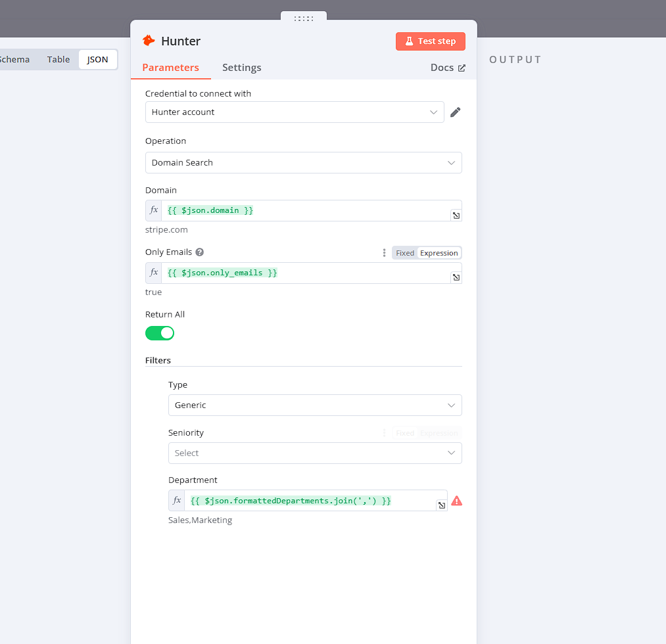Switch to the Parameters tab
Image resolution: width=666 pixels, height=644 pixels.
coord(170,68)
